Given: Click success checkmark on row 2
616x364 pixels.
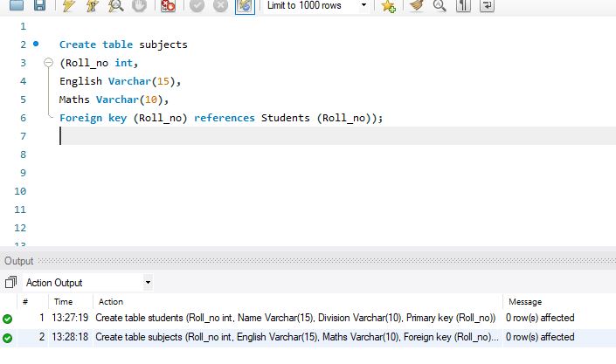Looking at the screenshot, I should [8, 338].
